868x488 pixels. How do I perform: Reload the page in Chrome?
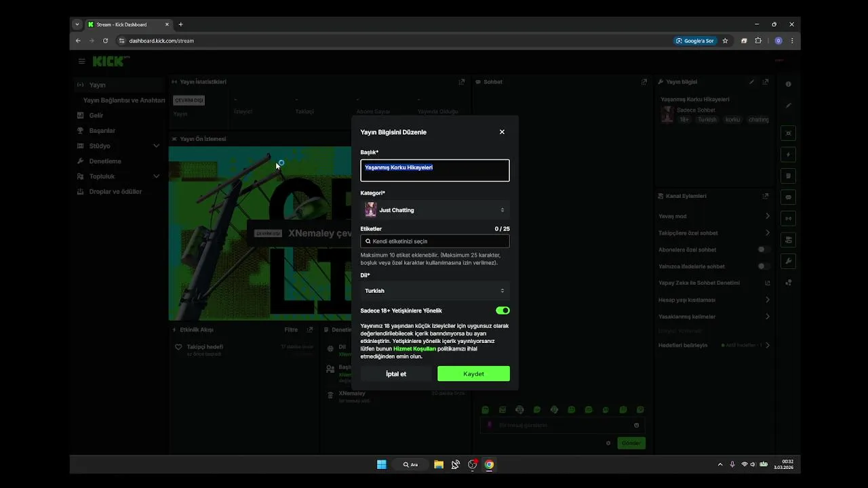tap(105, 41)
